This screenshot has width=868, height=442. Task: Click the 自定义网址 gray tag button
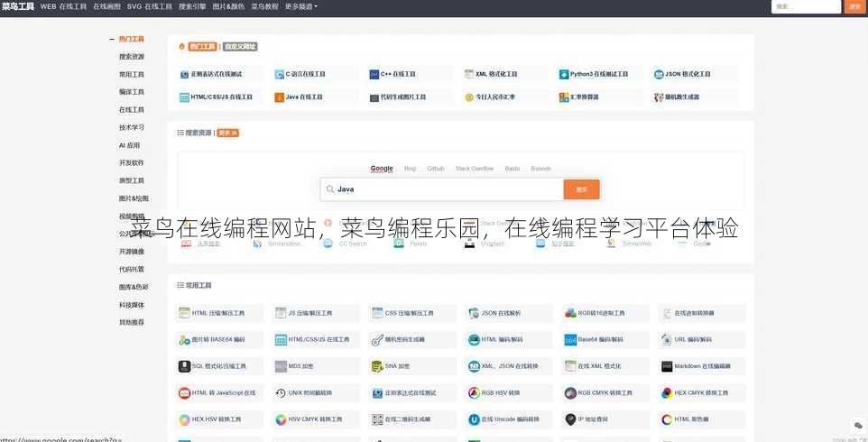click(x=240, y=47)
